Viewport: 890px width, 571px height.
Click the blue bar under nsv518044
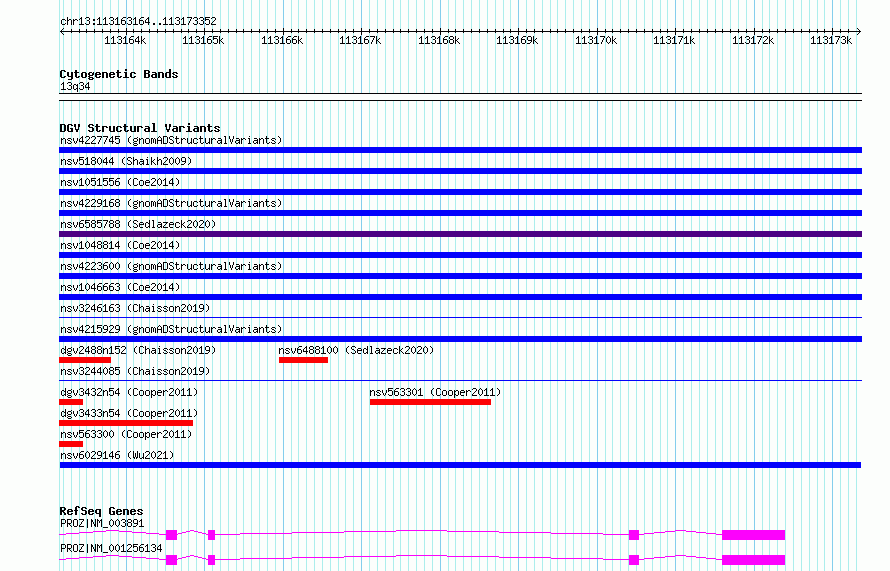point(460,171)
